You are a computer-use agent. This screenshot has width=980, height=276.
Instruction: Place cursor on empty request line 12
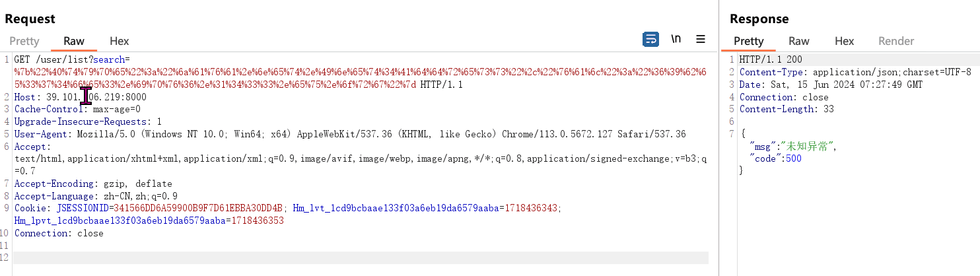330,258
